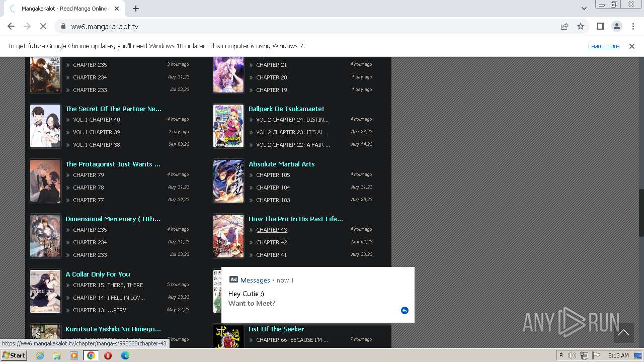Open Absolute Martial Arts cover thumbnail
The height and width of the screenshot is (362, 644).
tap(228, 181)
